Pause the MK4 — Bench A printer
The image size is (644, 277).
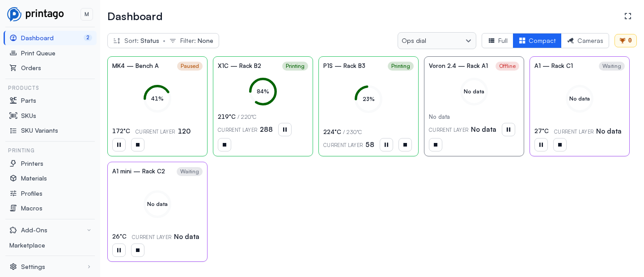pyautogui.click(x=119, y=145)
